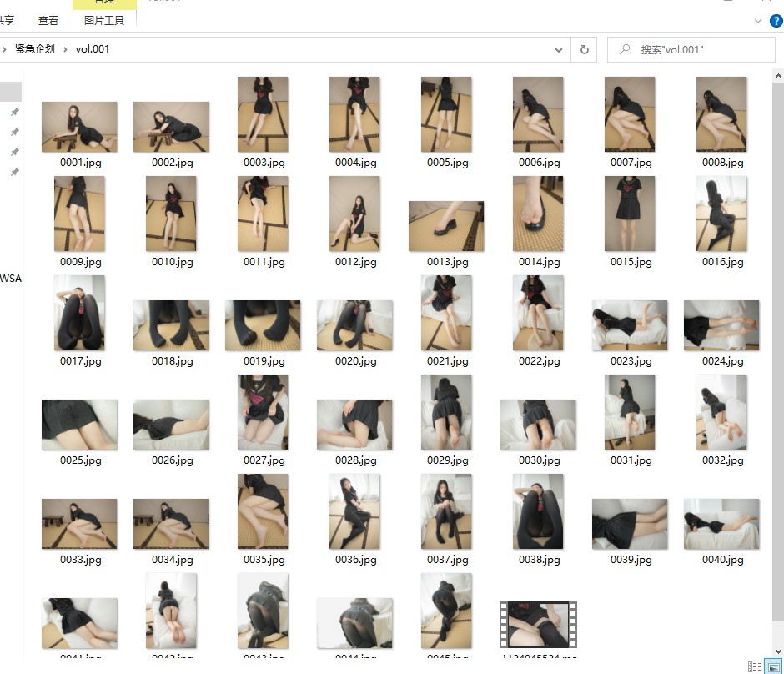
Task: Click the file name 0007.jpg
Action: click(631, 163)
